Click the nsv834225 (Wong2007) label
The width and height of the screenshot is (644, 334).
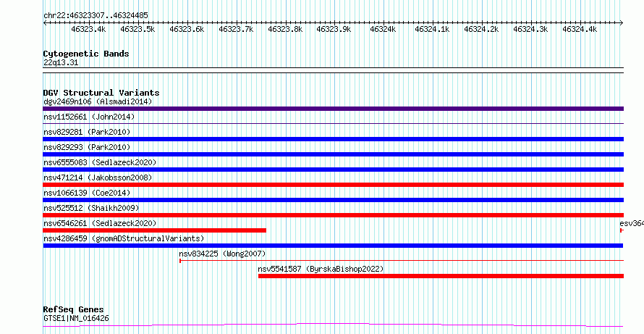(222, 254)
